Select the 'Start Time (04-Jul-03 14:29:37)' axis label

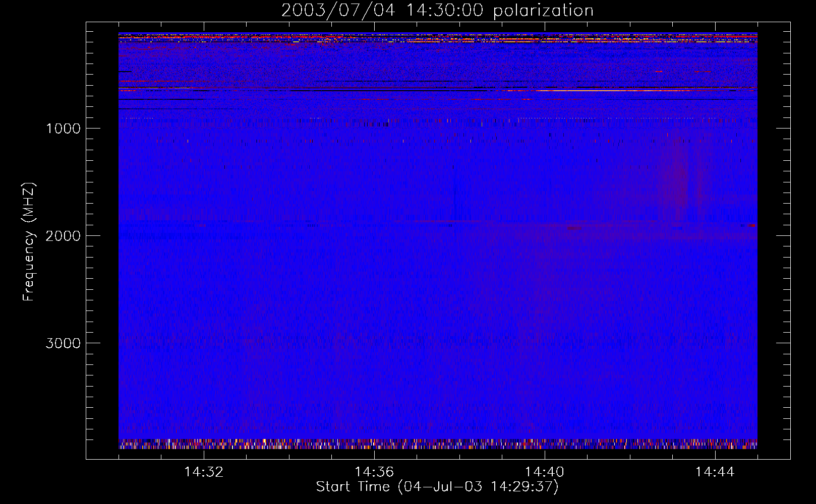(437, 487)
